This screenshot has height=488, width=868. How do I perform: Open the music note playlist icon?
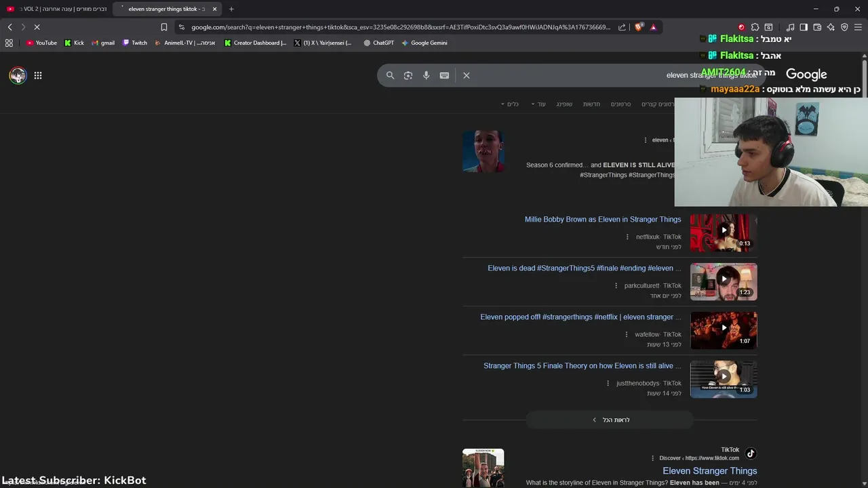coord(790,27)
